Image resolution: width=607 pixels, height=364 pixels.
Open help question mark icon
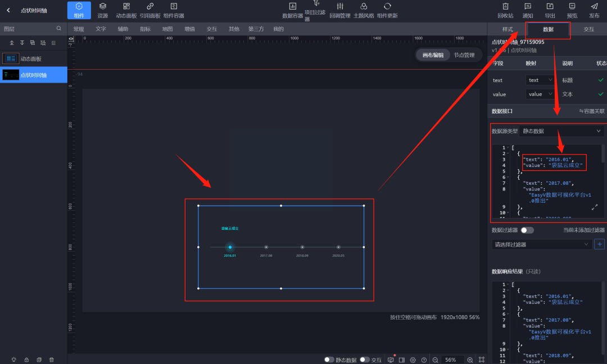(x=424, y=360)
